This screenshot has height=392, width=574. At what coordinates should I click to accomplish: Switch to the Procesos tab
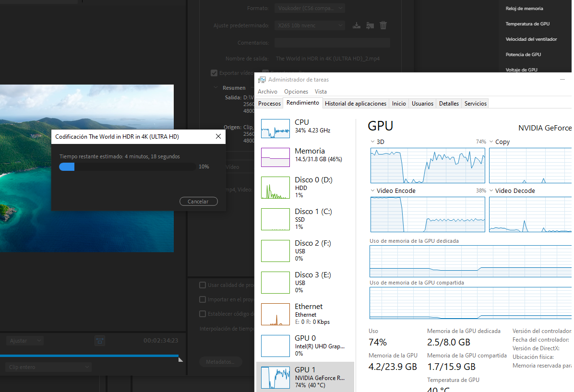pos(269,103)
